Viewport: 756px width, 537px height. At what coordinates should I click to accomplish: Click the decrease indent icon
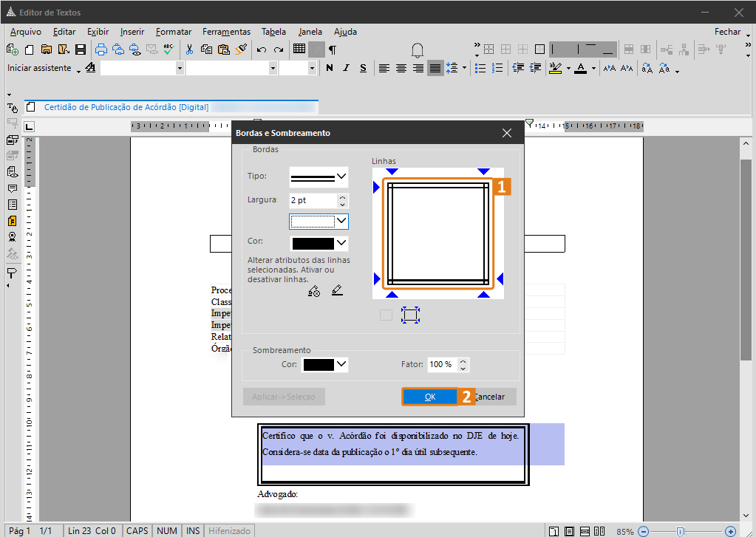[518, 68]
